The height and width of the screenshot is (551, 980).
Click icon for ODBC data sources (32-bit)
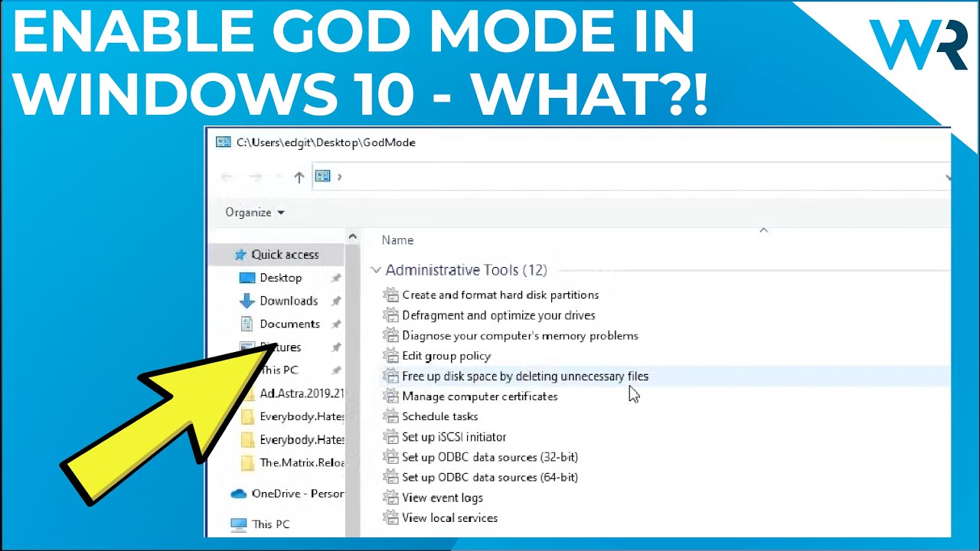click(x=390, y=457)
